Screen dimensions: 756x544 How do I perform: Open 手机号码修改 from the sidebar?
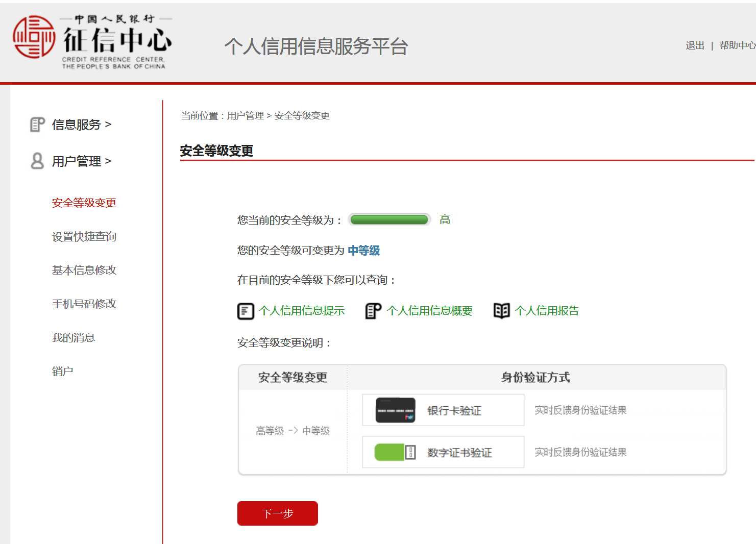(84, 304)
